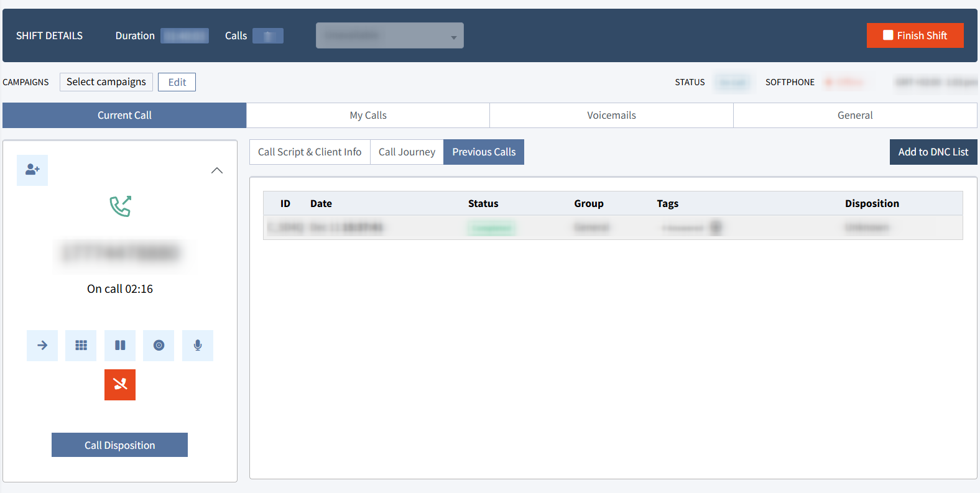Open the Voicemails tab
980x493 pixels.
click(x=611, y=116)
